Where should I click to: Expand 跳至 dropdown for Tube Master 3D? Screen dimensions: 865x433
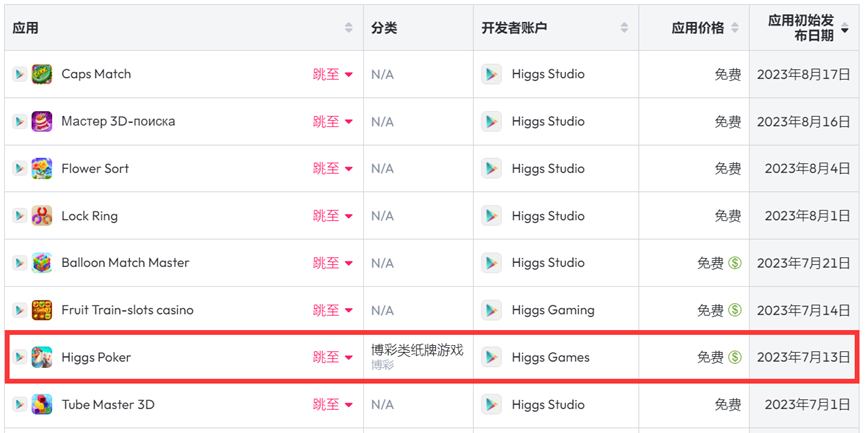(333, 405)
